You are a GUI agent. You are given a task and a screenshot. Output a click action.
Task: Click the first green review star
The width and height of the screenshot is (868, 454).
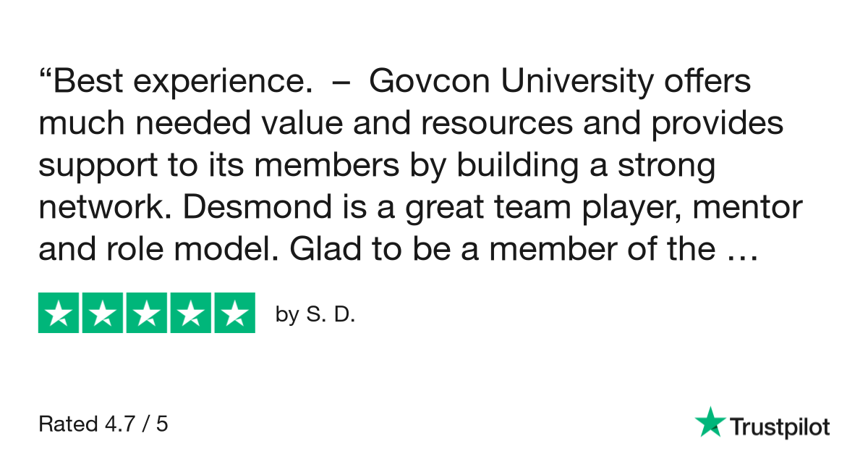pos(59,313)
